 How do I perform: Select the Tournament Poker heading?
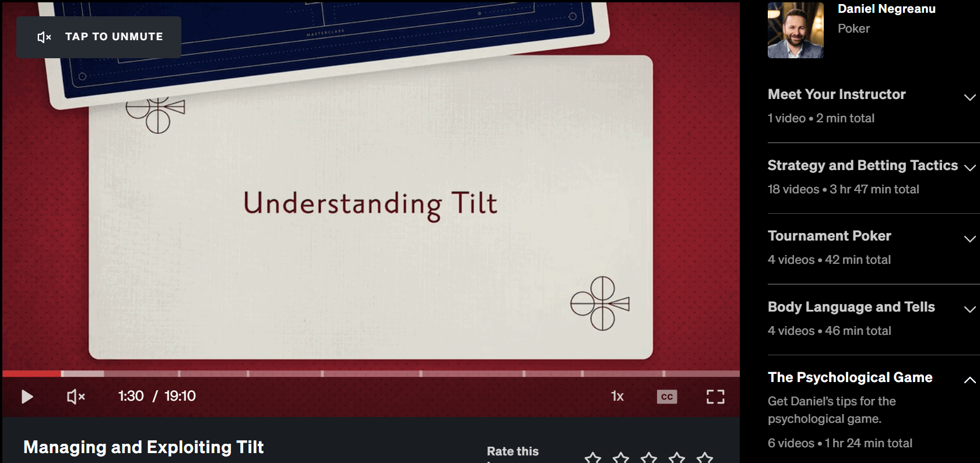click(830, 236)
